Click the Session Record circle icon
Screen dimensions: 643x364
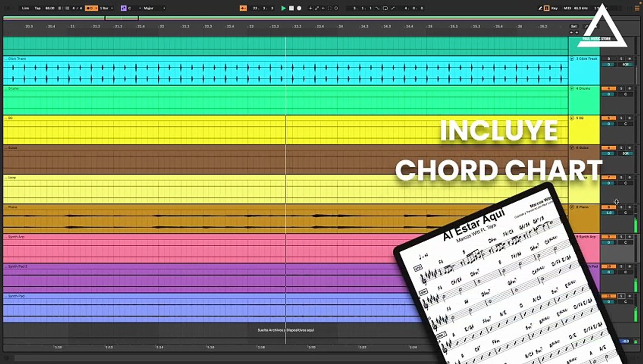pyautogui.click(x=336, y=8)
